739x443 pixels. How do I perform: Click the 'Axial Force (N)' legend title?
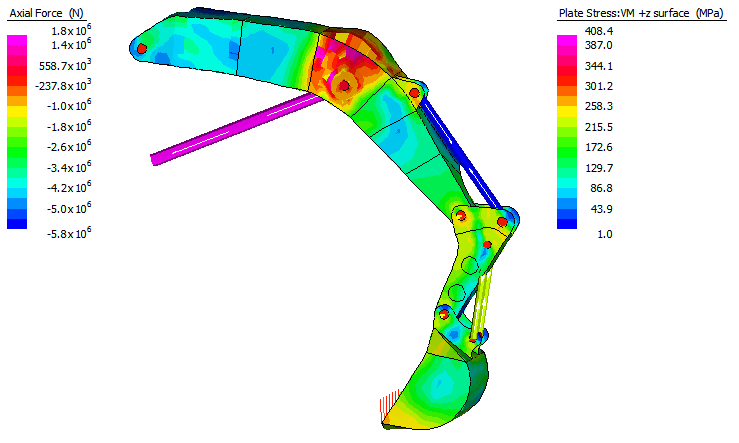click(x=46, y=13)
